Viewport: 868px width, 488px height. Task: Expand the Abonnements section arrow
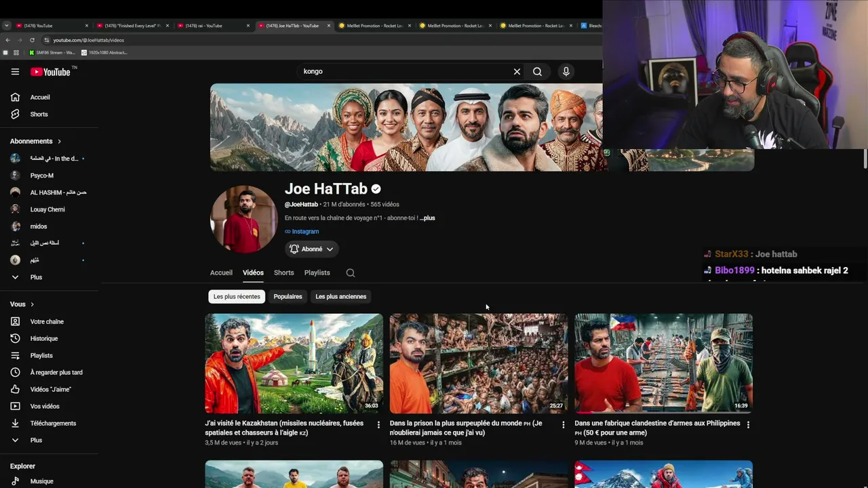pyautogui.click(x=59, y=141)
